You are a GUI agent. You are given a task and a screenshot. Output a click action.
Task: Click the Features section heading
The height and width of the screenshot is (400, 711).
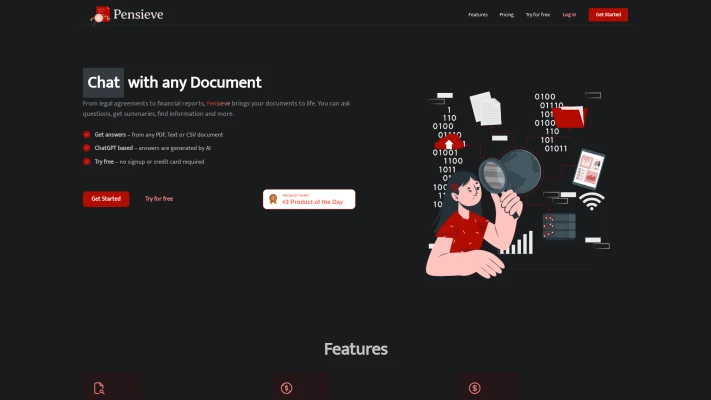point(356,349)
